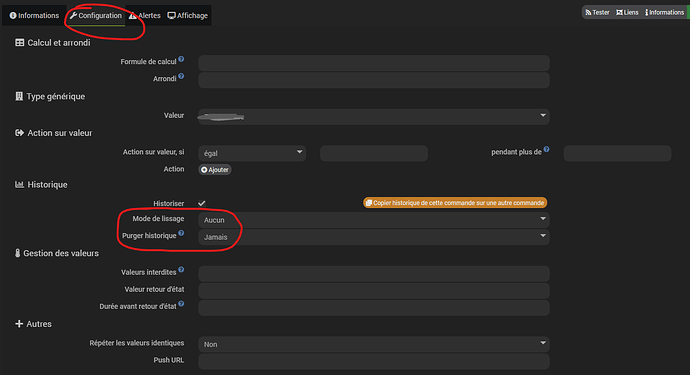Open the Purger historique dropdown
Screen dimensions: 690x375
374,237
